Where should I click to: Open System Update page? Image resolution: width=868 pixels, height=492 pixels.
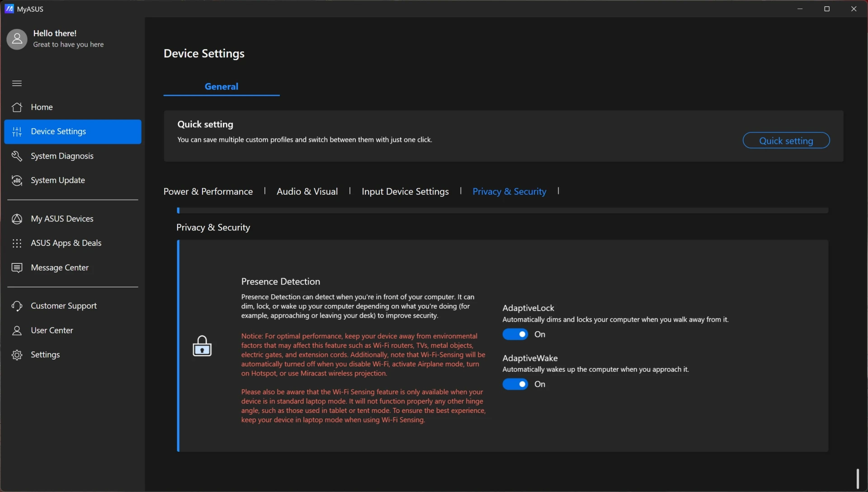tap(73, 180)
